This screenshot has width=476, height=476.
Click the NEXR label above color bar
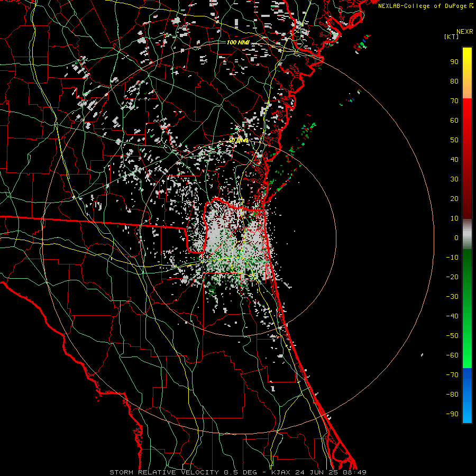(x=465, y=32)
